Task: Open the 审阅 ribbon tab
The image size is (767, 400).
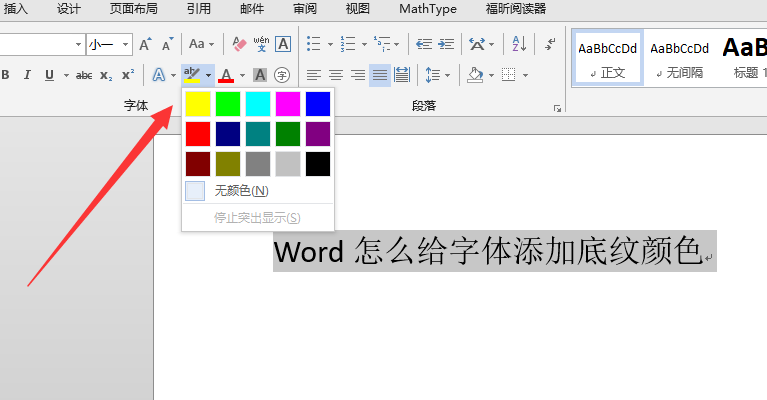Action: (305, 9)
